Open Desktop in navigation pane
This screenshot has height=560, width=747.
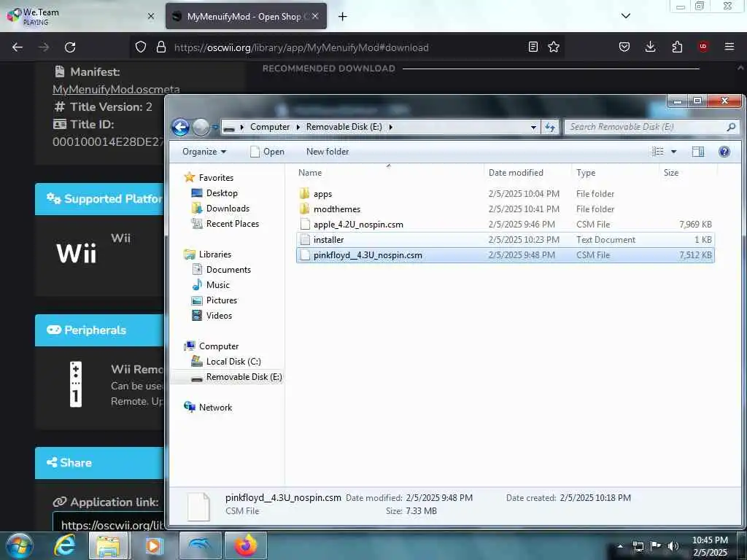tap(222, 192)
